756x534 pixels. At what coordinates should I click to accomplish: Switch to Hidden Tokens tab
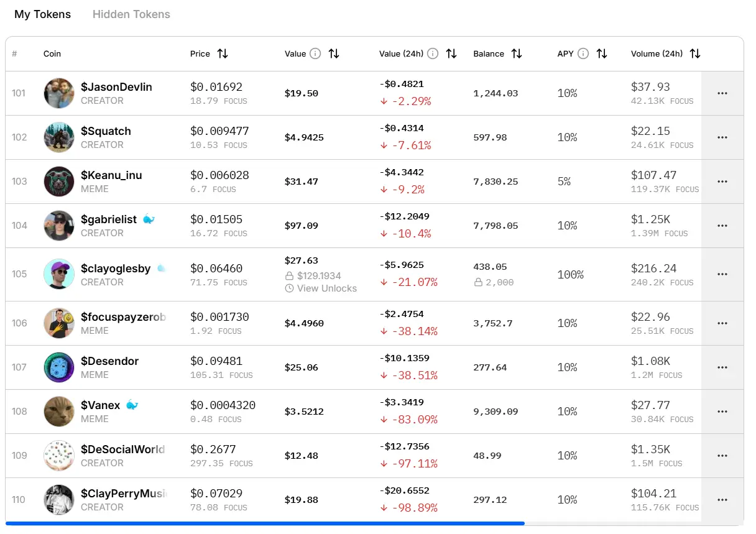pyautogui.click(x=131, y=14)
